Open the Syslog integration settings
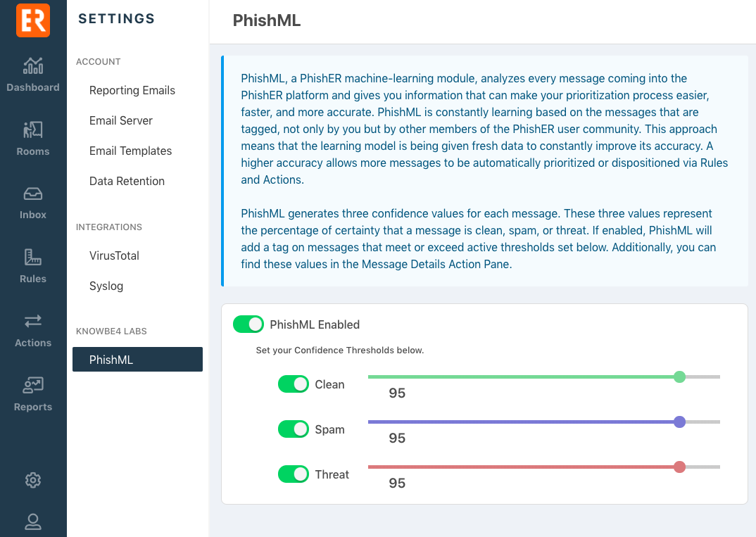 click(106, 286)
